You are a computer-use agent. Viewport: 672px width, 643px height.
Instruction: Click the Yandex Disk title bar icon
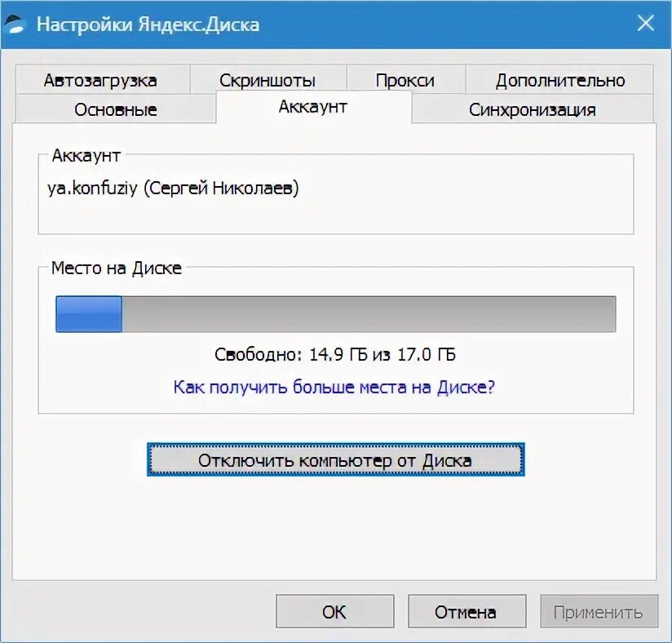tap(15, 24)
